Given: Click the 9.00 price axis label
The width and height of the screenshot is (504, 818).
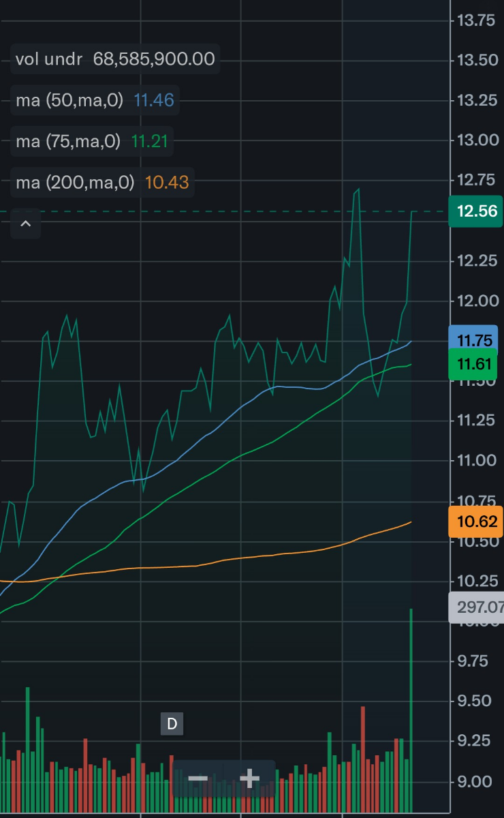Looking at the screenshot, I should pos(475,781).
